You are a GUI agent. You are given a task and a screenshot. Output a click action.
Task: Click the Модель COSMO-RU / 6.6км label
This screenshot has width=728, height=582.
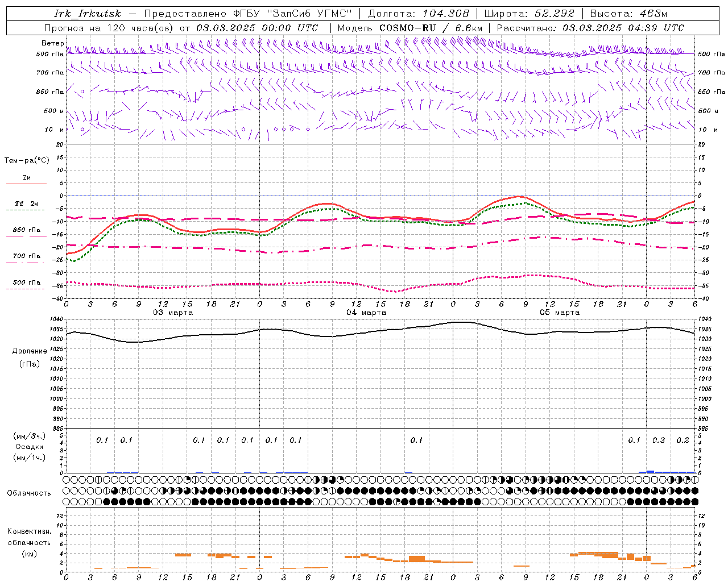pyautogui.click(x=410, y=28)
